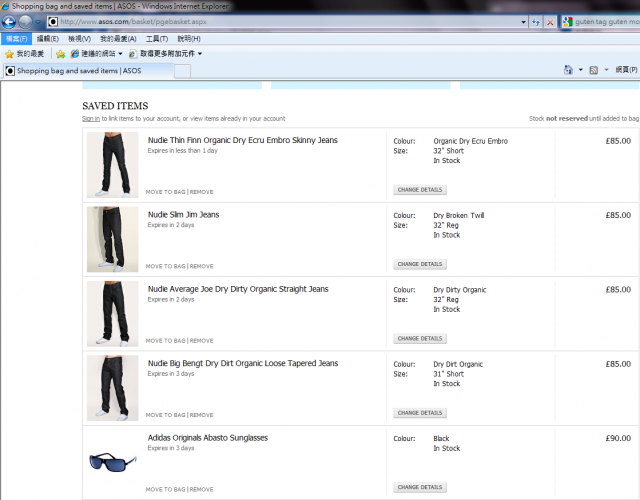Click the Sign in link
The height and width of the screenshot is (500, 640).
(x=91, y=118)
